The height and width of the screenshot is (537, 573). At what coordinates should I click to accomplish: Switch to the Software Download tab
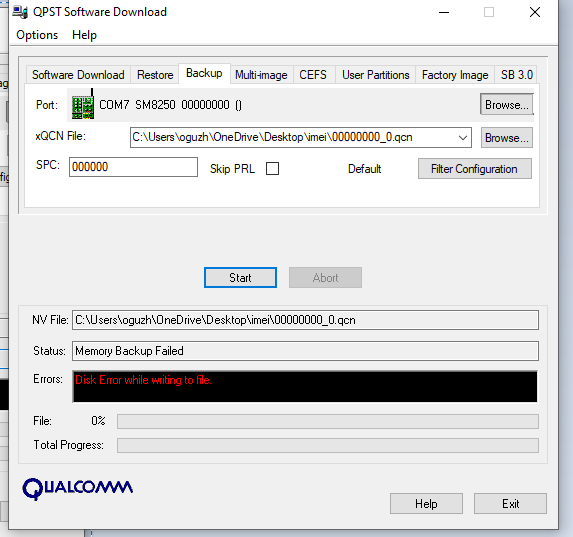coord(78,75)
